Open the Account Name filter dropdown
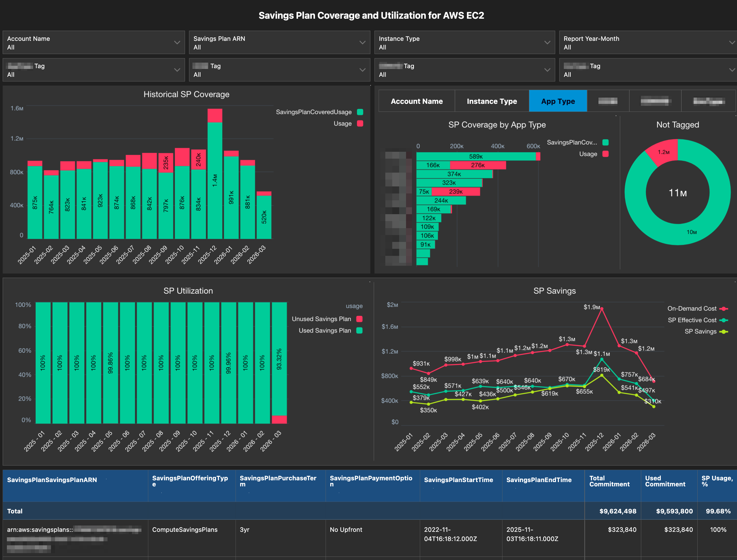 (94, 43)
